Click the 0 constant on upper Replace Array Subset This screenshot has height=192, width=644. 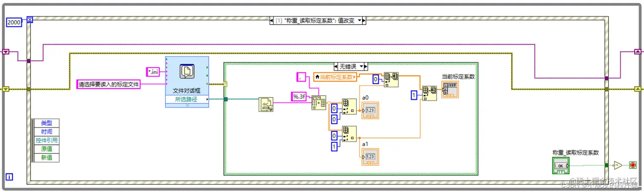[376, 80]
